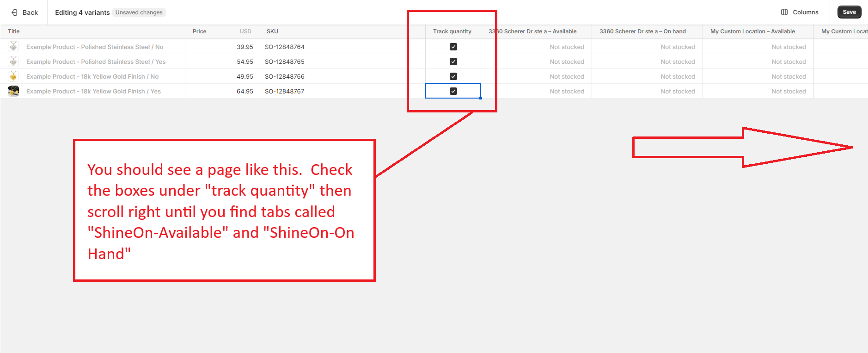Select the Track quantity column header
This screenshot has width=868, height=353.
(x=453, y=31)
